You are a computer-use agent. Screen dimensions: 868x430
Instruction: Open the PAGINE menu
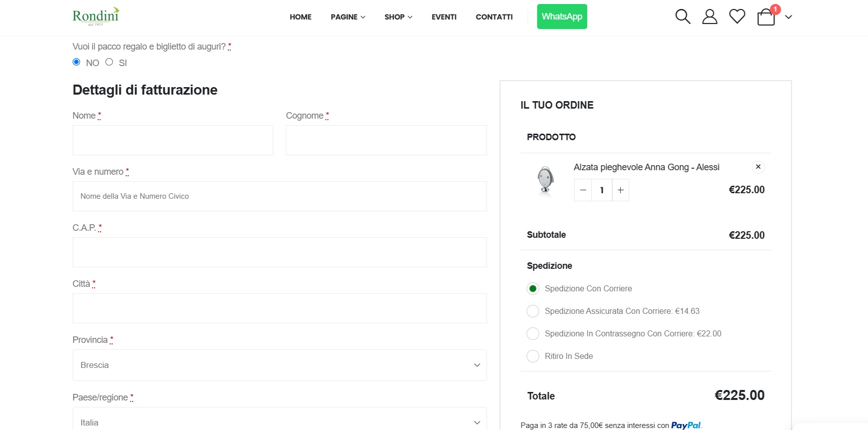click(x=348, y=17)
